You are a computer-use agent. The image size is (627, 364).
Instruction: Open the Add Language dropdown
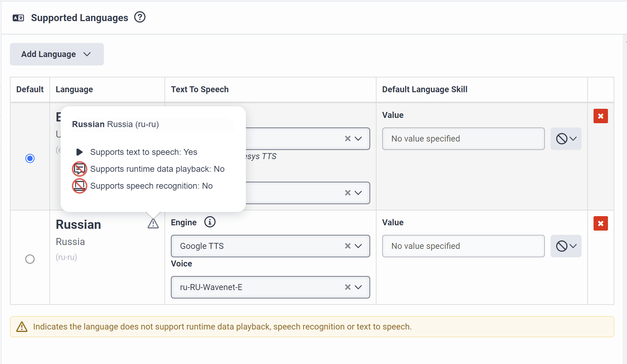point(57,54)
